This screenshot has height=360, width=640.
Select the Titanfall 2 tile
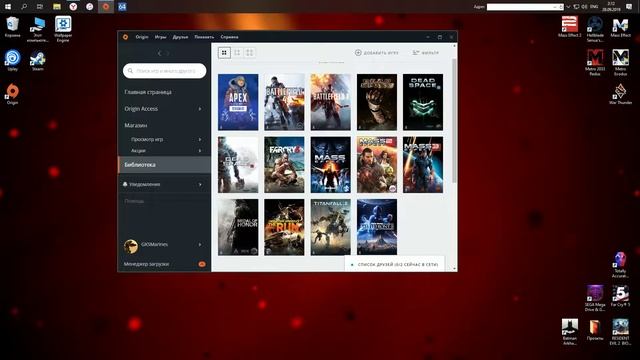point(331,227)
